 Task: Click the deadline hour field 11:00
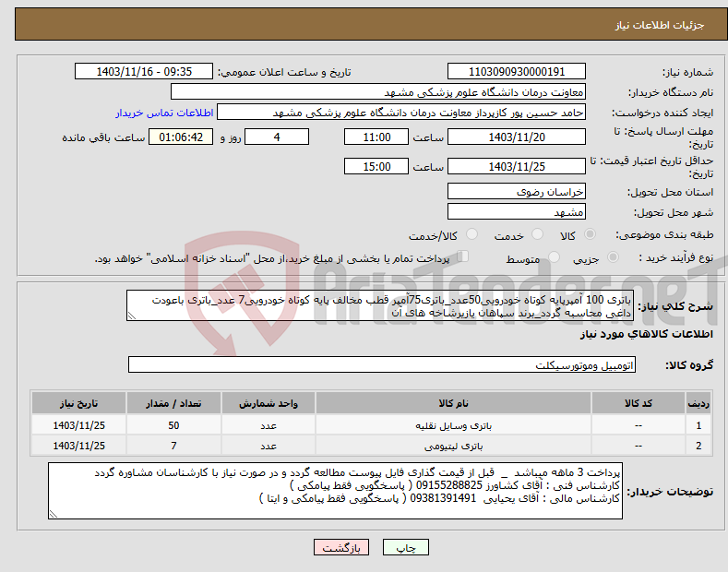pyautogui.click(x=376, y=137)
